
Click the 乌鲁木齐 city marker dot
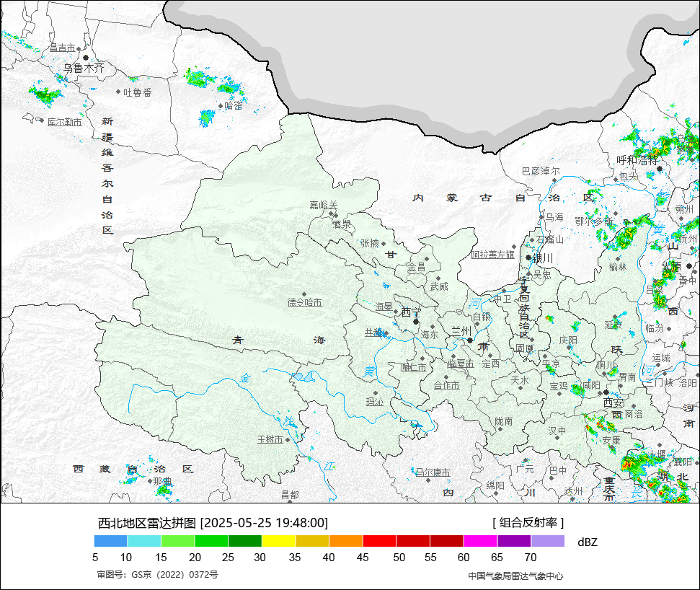click(x=86, y=58)
